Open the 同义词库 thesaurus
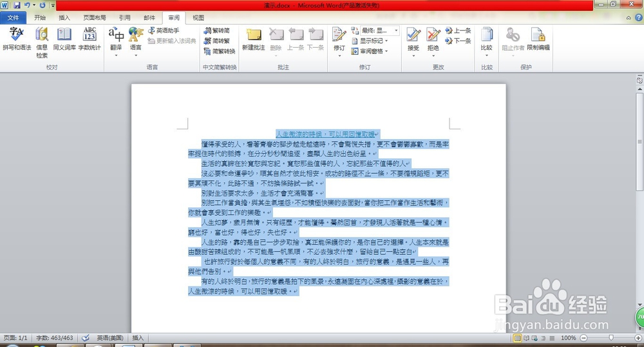The image size is (644, 347). (64, 39)
